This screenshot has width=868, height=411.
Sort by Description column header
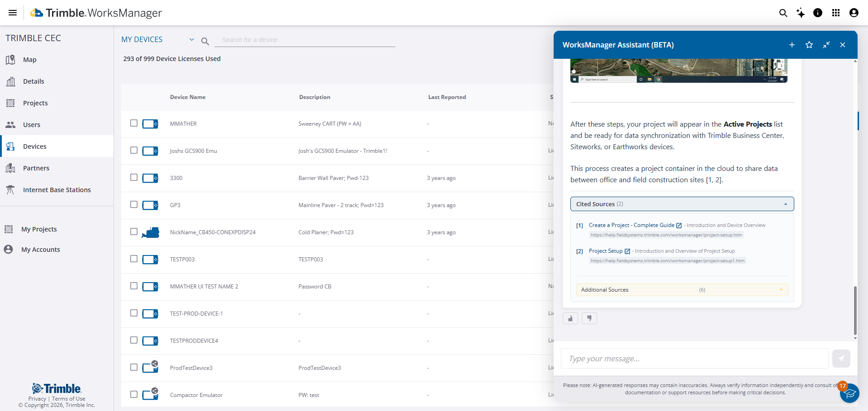pos(315,97)
